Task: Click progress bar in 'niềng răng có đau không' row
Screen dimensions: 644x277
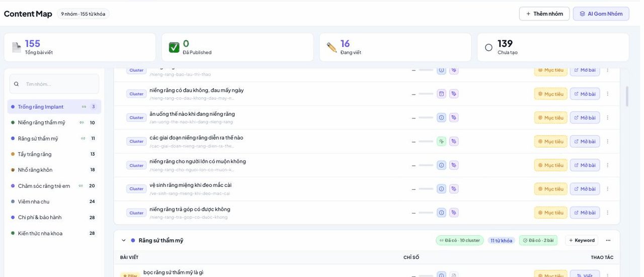Action: [x=426, y=94]
